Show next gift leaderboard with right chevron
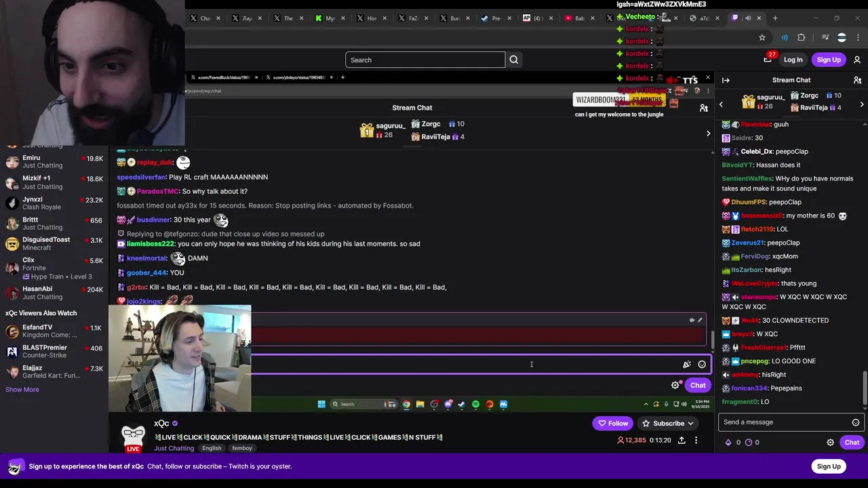 coord(862,104)
